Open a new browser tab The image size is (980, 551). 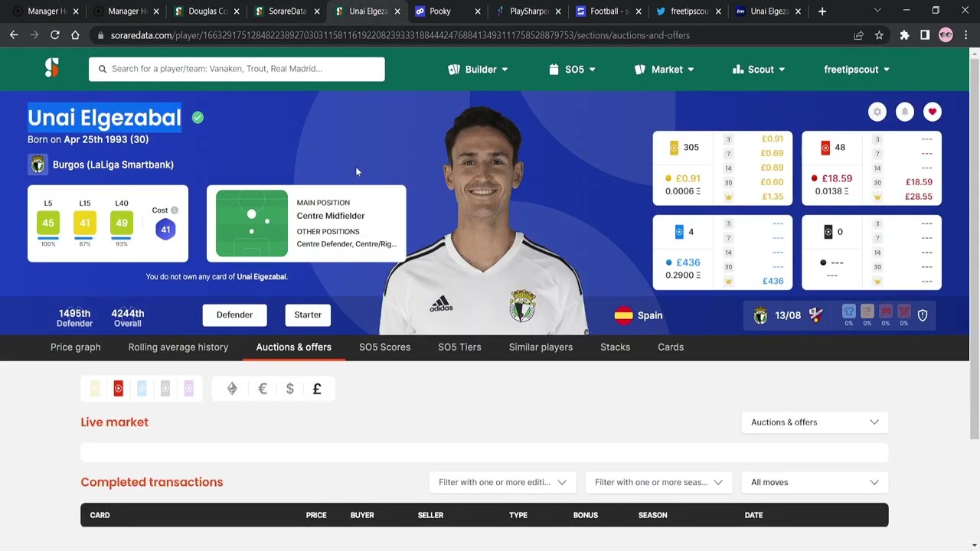click(822, 11)
